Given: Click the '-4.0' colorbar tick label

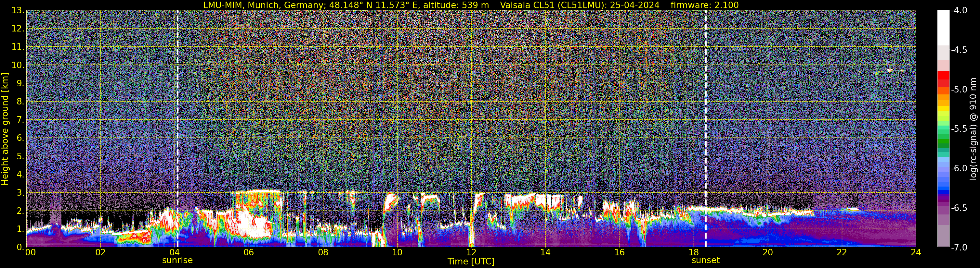Looking at the screenshot, I should coord(959,10).
